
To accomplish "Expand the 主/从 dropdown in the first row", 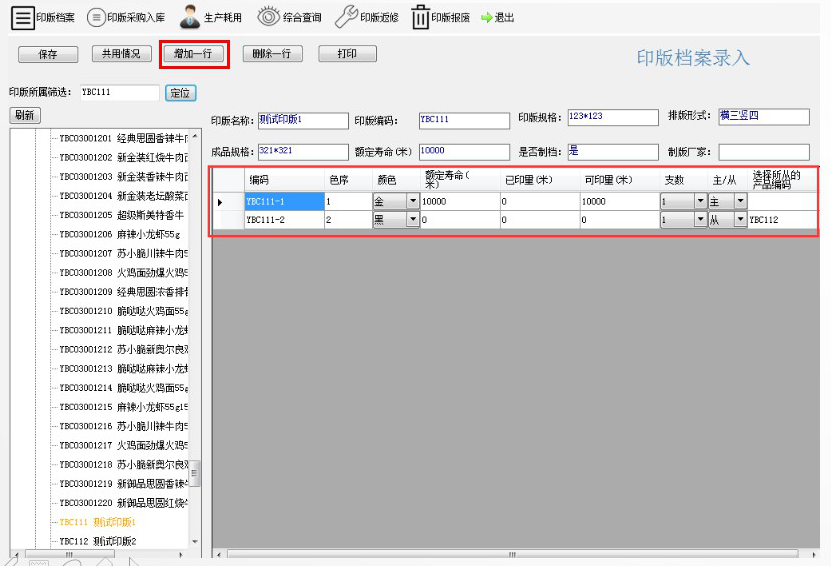I will pyautogui.click(x=741, y=202).
